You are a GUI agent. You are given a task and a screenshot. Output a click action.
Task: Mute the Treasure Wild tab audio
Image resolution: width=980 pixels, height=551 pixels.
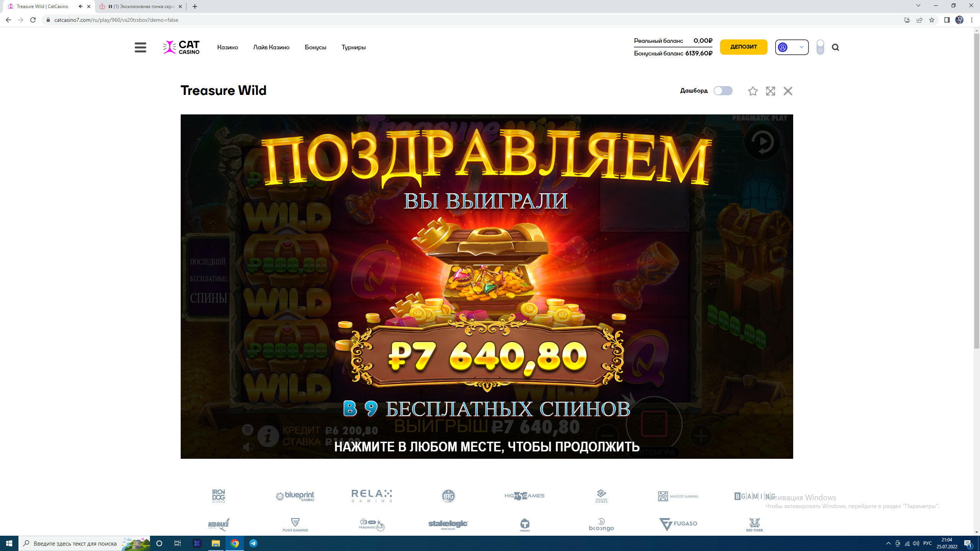tap(80, 7)
